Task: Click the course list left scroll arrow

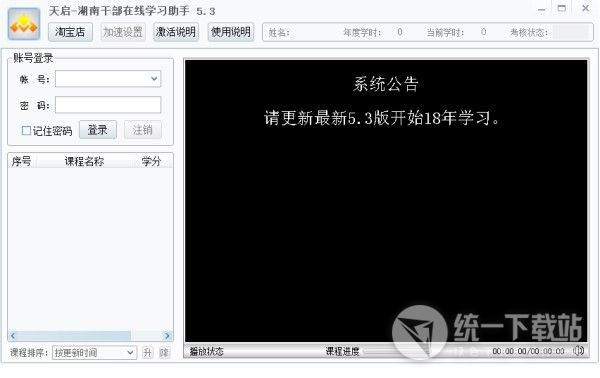Action: tap(13, 336)
